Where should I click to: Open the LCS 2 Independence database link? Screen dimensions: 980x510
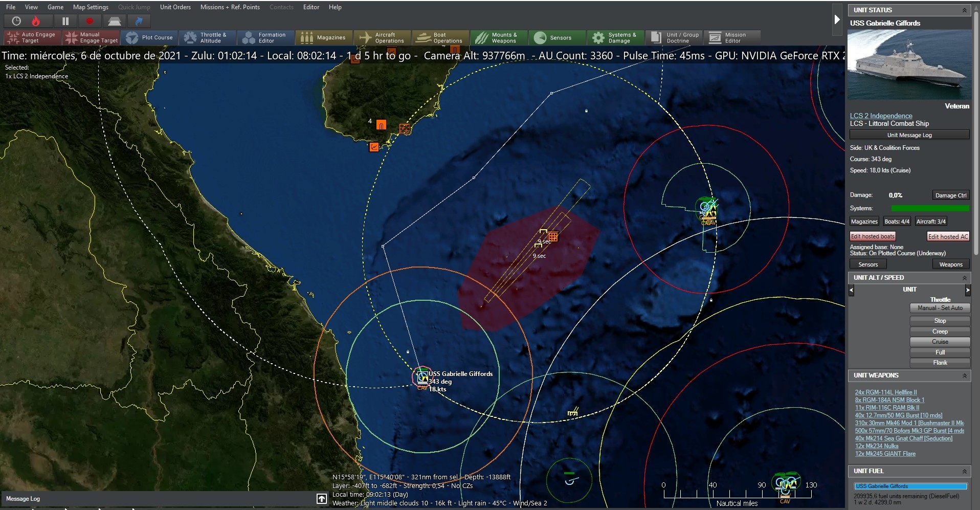880,116
